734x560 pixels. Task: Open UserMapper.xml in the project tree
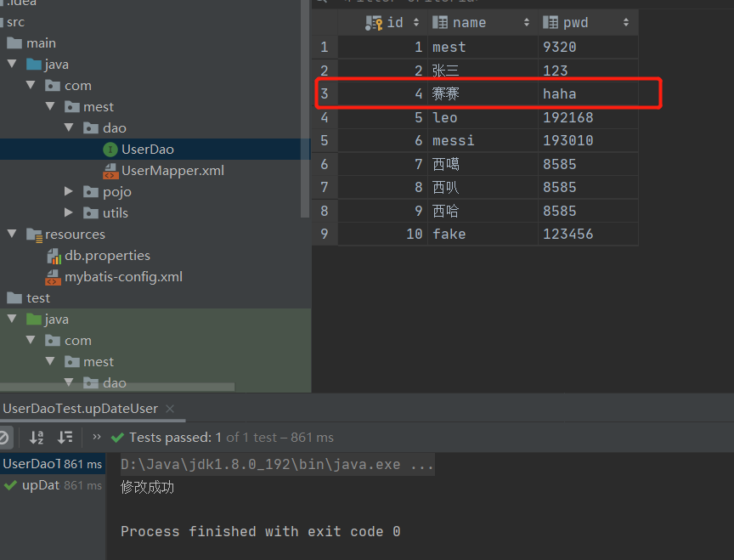pos(172,171)
